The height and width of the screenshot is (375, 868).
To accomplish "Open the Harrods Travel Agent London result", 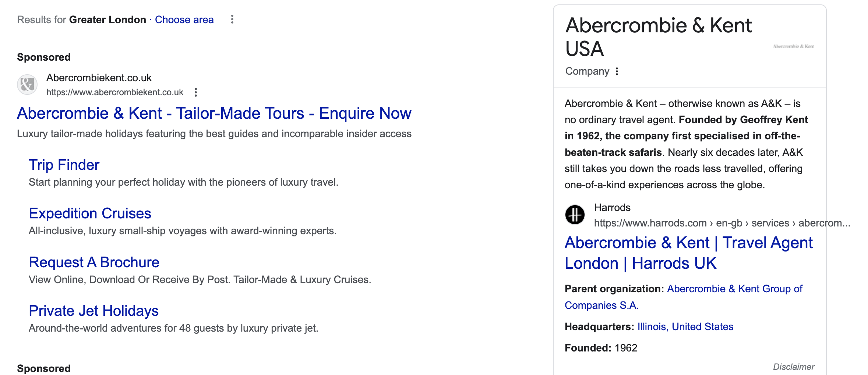I will point(688,253).
